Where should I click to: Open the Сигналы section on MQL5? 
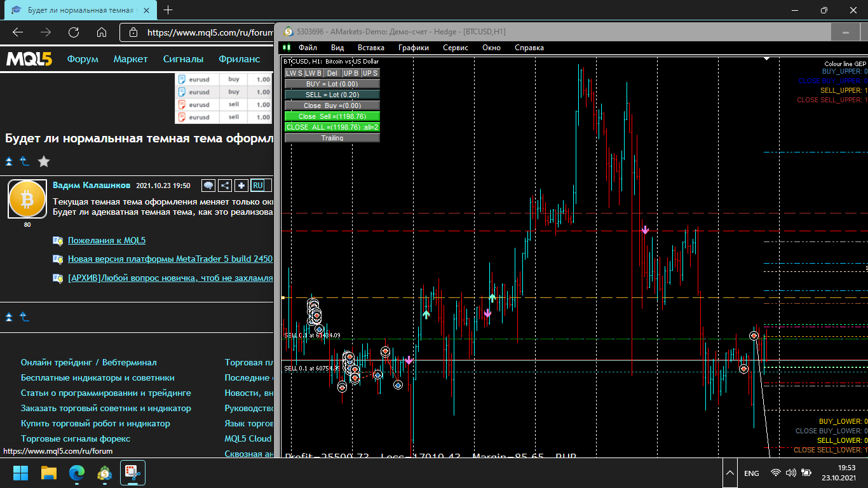point(183,59)
